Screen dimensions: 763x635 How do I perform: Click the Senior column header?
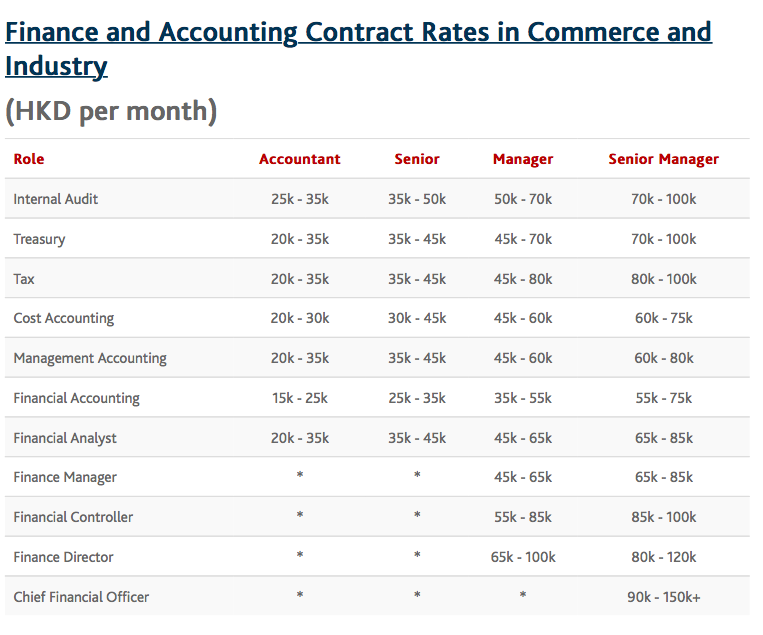coord(417,159)
